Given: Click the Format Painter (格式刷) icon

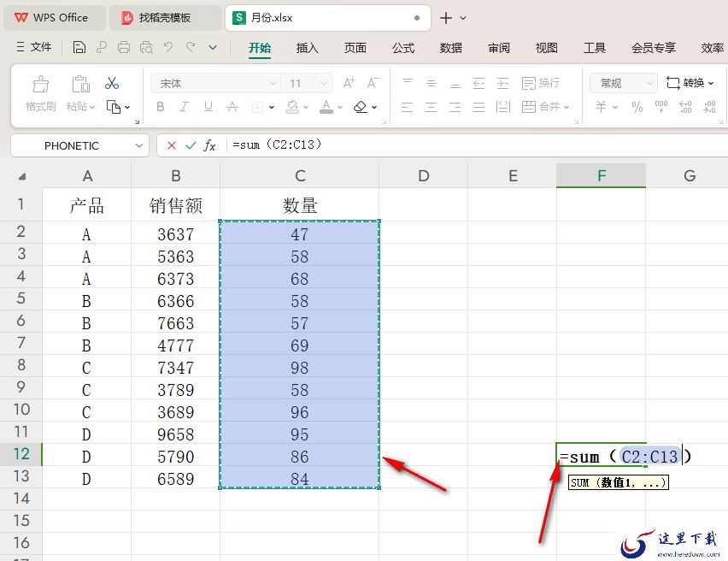Looking at the screenshot, I should pyautogui.click(x=40, y=84).
